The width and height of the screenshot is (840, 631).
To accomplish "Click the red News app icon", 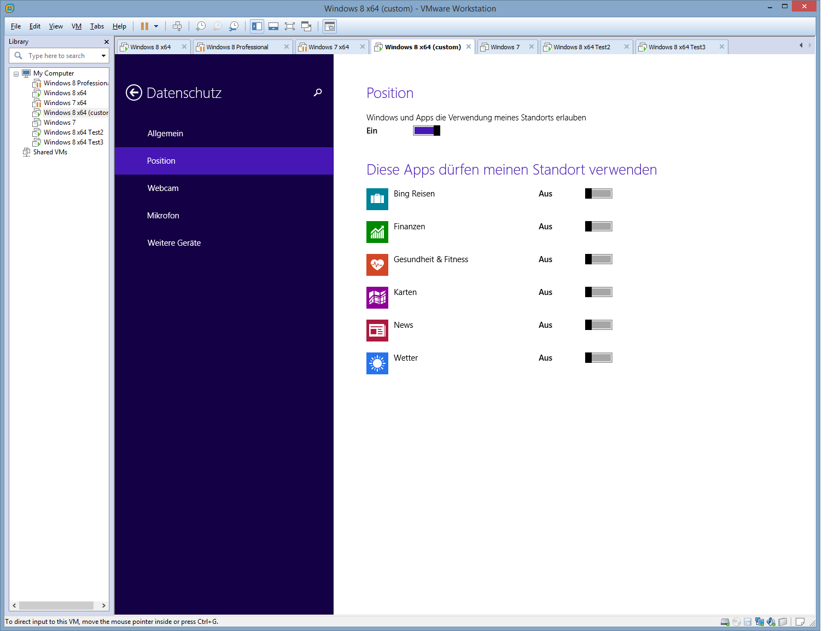I will (377, 331).
